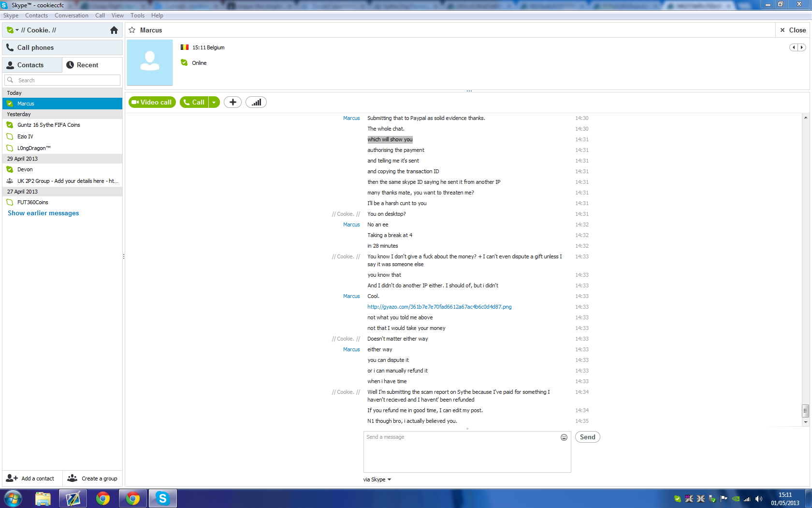Click the plus add-people button
Viewport: 812px width, 508px height.
[x=232, y=102]
